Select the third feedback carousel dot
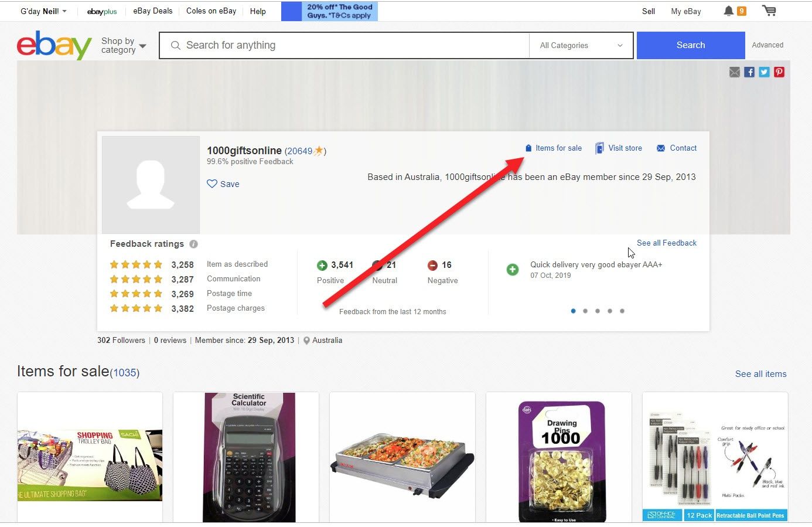This screenshot has height=527, width=812. click(598, 311)
